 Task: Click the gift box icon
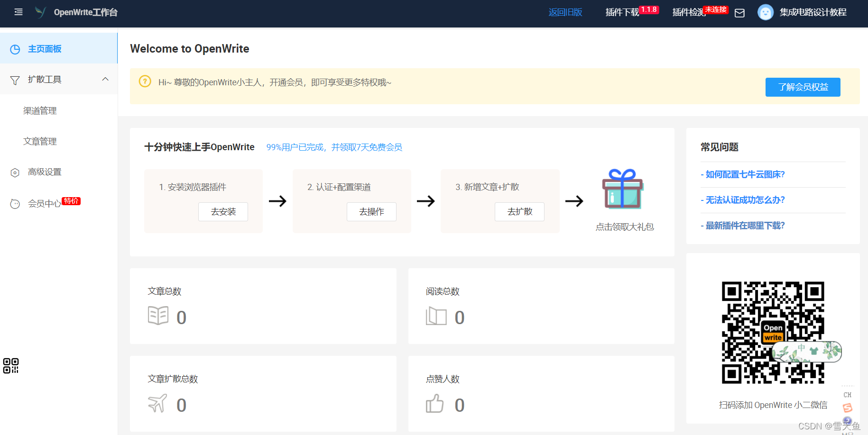(x=623, y=189)
